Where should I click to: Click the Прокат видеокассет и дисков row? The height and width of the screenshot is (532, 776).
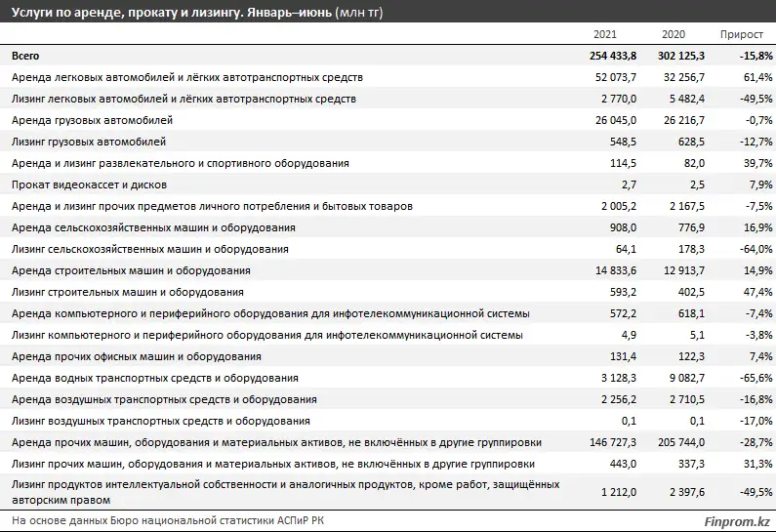[89, 184]
